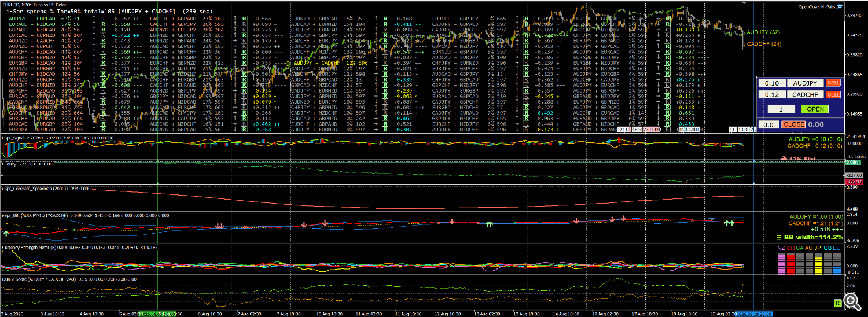Click the R icon beside EURNZD + GBPCHF 25%
Screen dimensions: 868x317
pos(244,36)
